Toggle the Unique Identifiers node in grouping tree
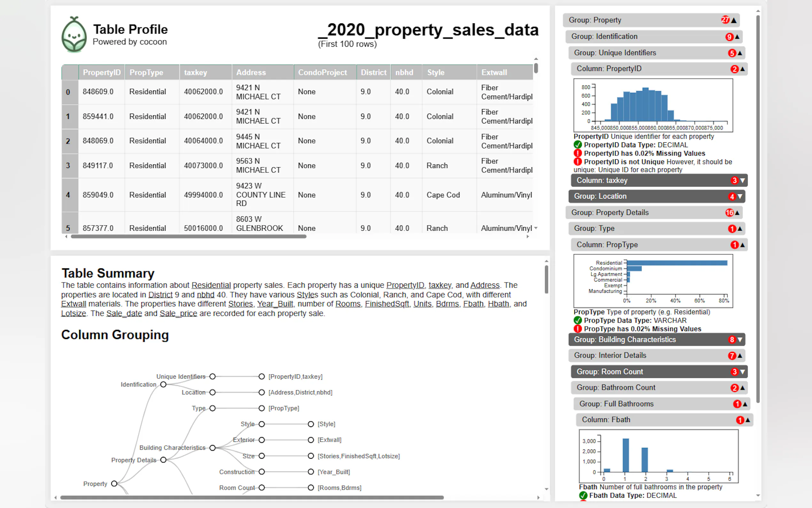Screen dimensions: 812x508 click(213, 376)
